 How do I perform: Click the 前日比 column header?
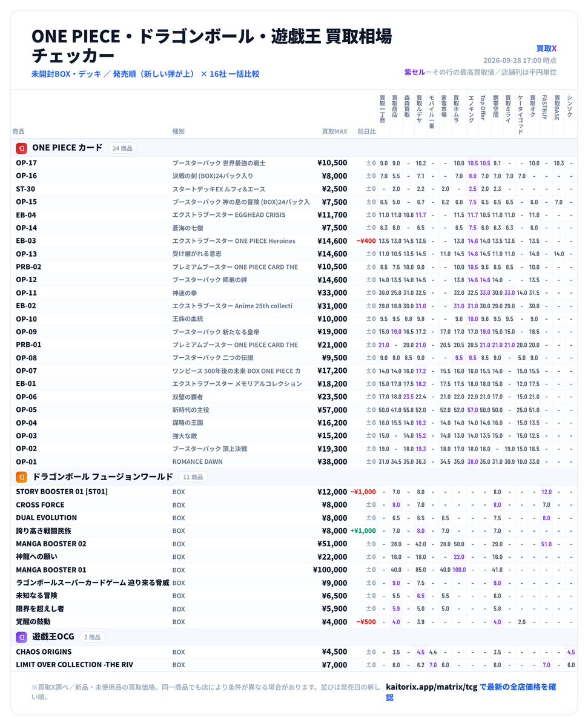[366, 131]
